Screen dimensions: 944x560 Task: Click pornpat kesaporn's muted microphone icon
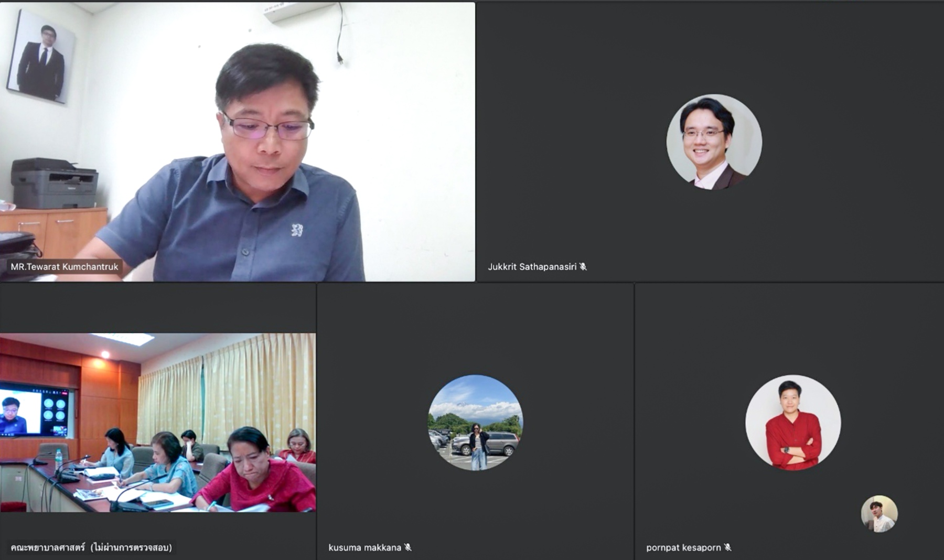coord(728,547)
